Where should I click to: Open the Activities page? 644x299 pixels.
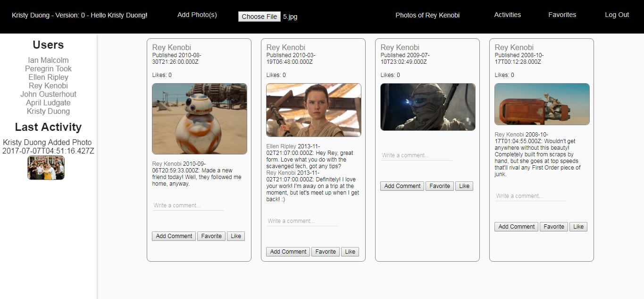tap(507, 15)
